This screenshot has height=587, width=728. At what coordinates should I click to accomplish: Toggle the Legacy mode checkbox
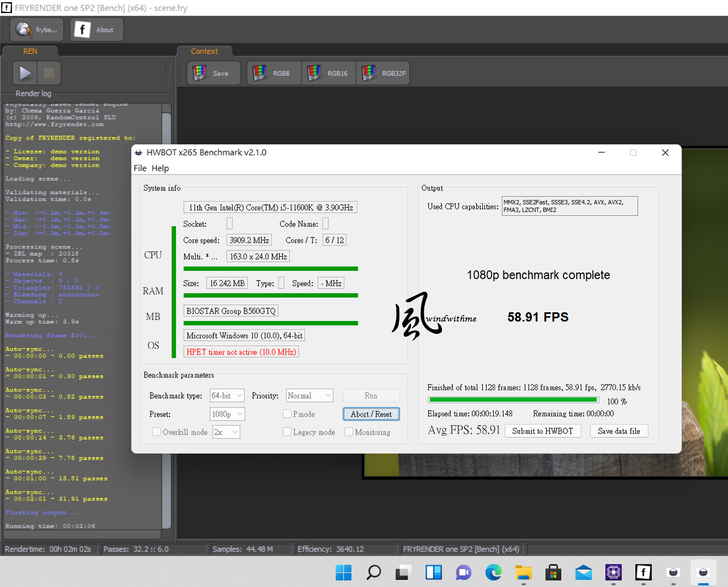[x=288, y=432]
